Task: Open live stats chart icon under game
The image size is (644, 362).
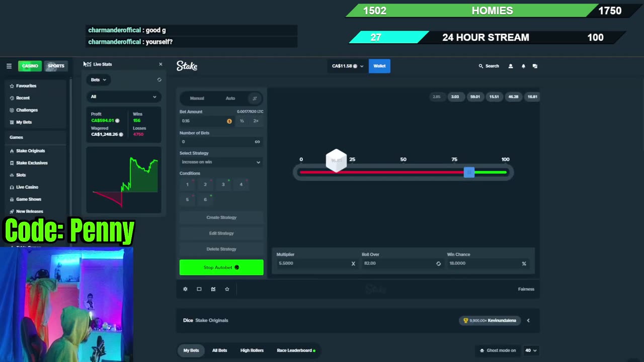Action: pos(213,289)
